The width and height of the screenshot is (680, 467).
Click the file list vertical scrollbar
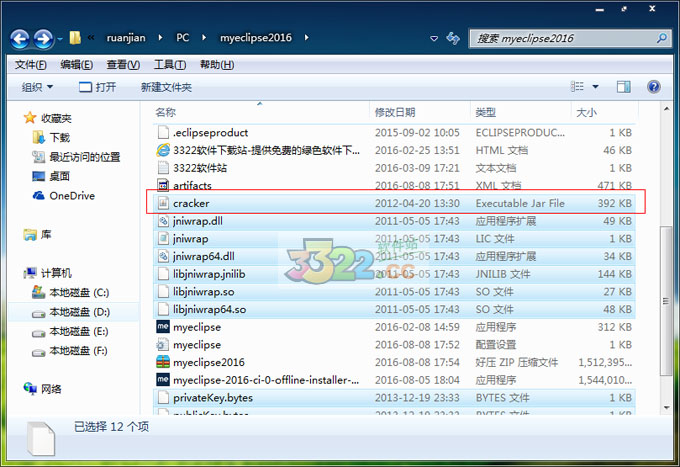[x=666, y=301]
